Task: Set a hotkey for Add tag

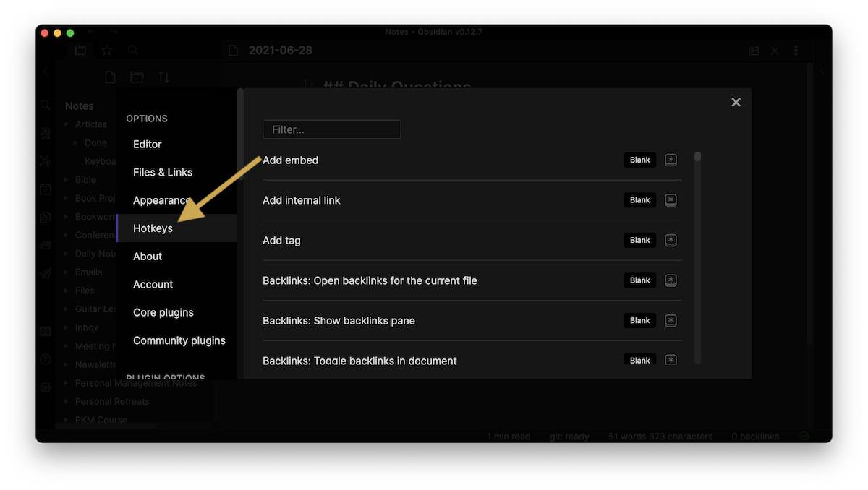Action: 671,240
